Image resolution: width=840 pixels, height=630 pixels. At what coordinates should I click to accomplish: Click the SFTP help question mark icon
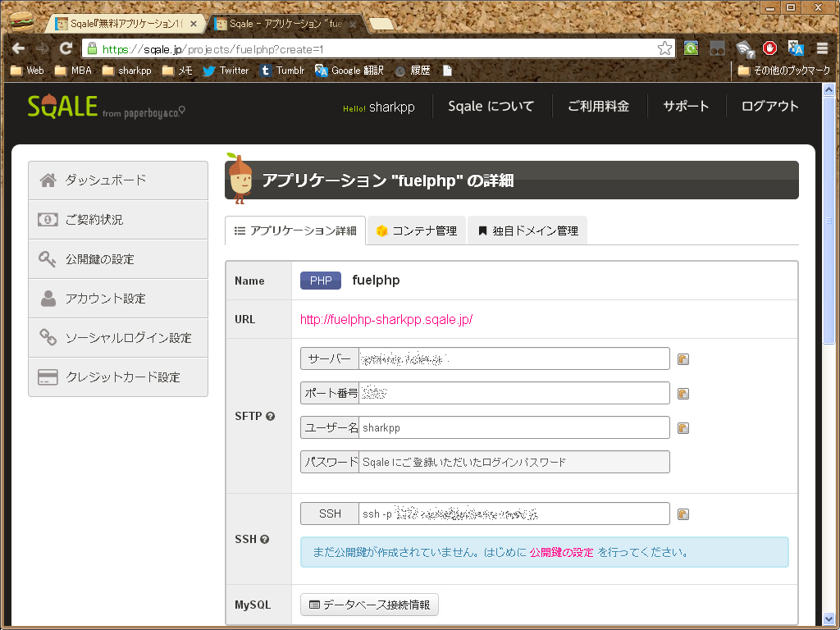pyautogui.click(x=271, y=416)
